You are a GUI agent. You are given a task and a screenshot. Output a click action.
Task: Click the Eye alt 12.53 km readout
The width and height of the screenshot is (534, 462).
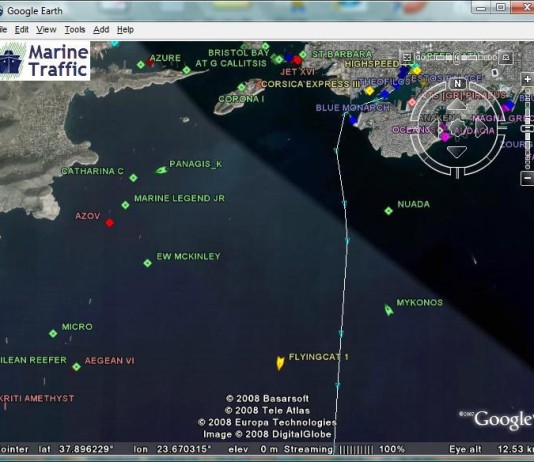[x=491, y=449]
